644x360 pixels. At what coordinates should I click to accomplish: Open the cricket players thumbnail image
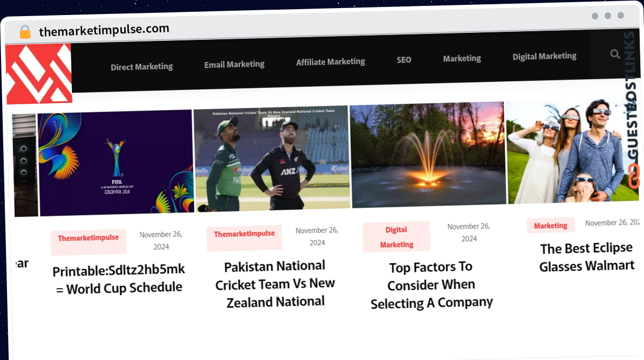272,159
